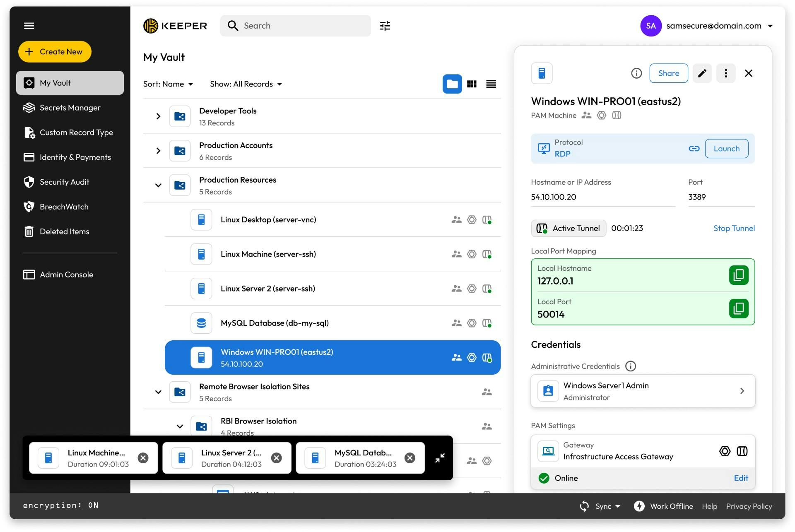The image size is (795, 532).
Task: Expand the Developer Tools folder
Action: pos(158,116)
